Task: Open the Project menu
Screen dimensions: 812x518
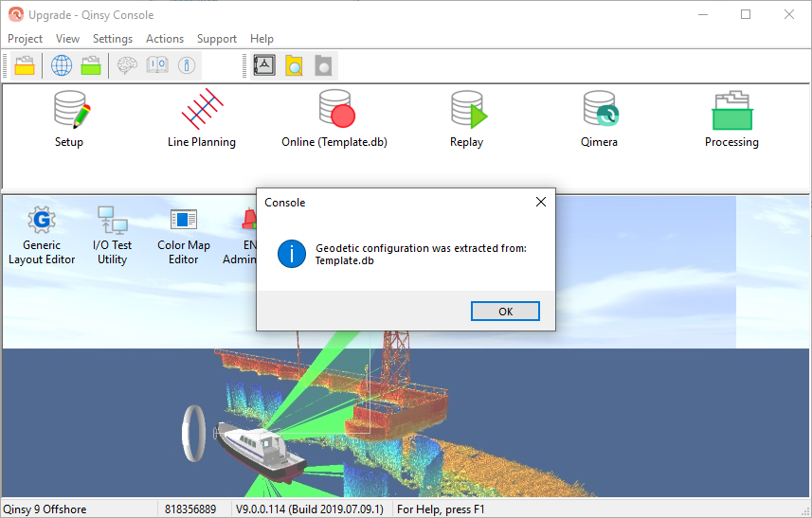Action: [25, 39]
